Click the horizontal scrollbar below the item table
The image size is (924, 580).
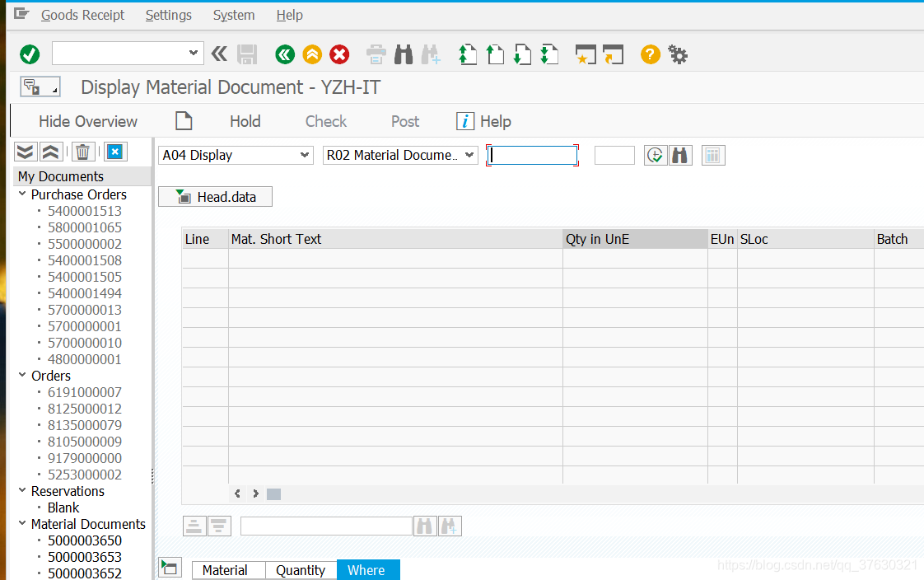pos(273,493)
